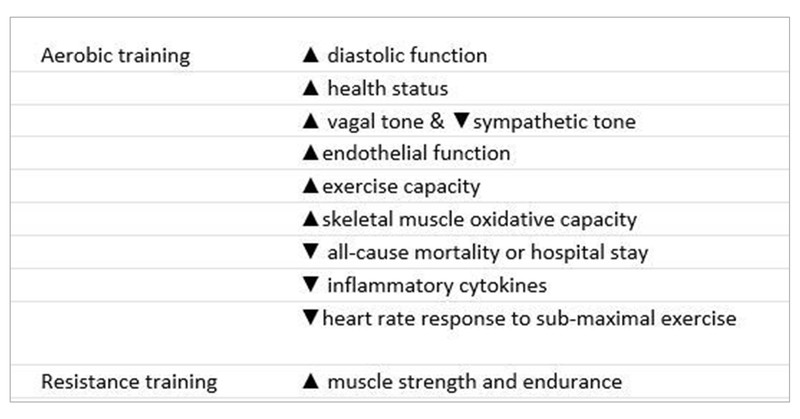The height and width of the screenshot is (419, 800).
Task: Click the down triangle before heart rate response
Action: point(310,319)
